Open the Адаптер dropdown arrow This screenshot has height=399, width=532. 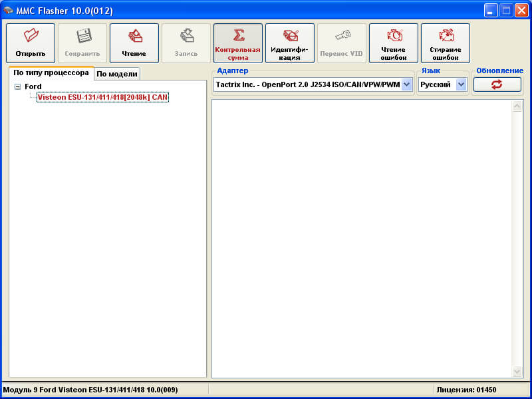[406, 84]
